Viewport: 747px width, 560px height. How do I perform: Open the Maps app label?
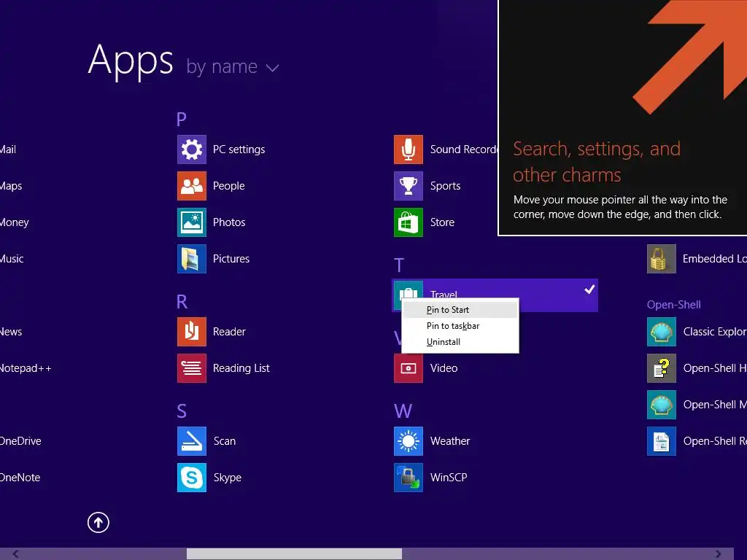[10, 186]
